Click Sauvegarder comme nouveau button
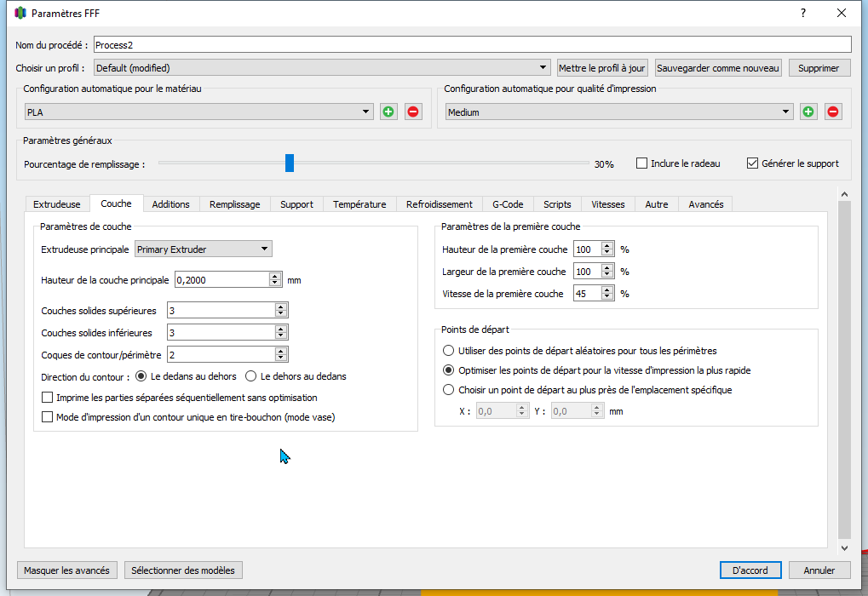Screen dimensions: 868x596 click(718, 67)
